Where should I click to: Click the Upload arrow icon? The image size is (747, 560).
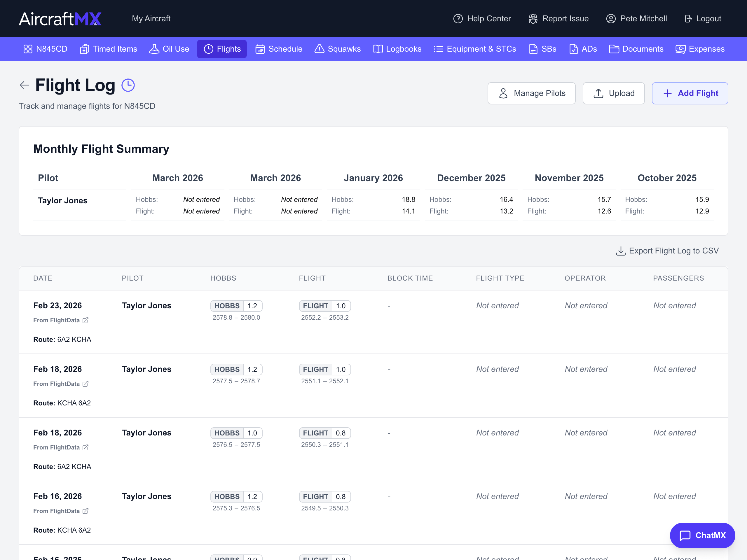pos(598,93)
